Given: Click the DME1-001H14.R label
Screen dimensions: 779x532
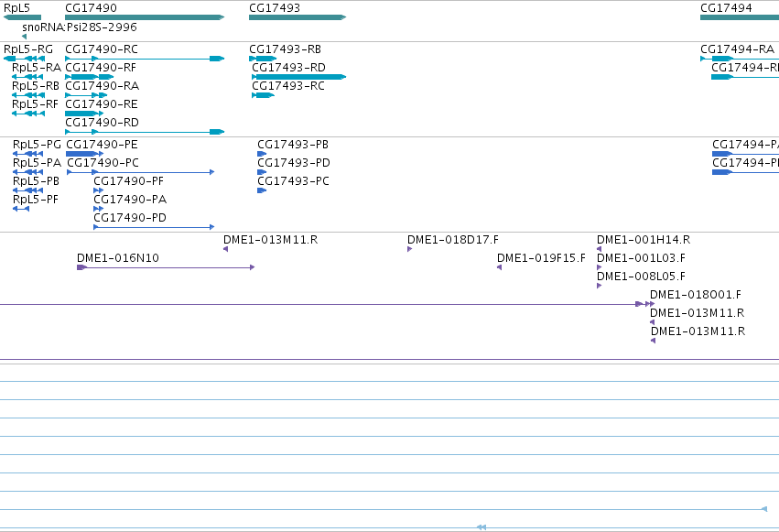Looking at the screenshot, I should pos(644,239).
